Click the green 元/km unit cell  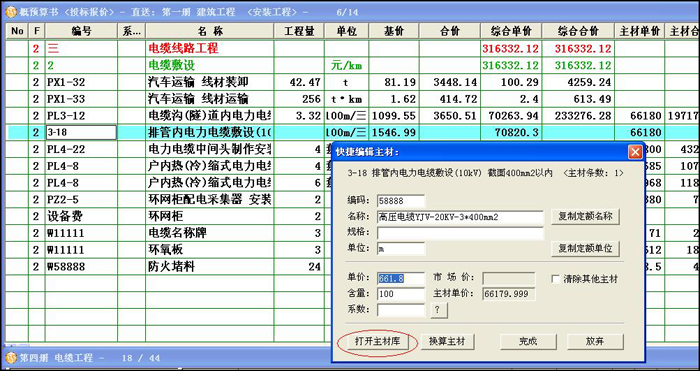point(347,65)
